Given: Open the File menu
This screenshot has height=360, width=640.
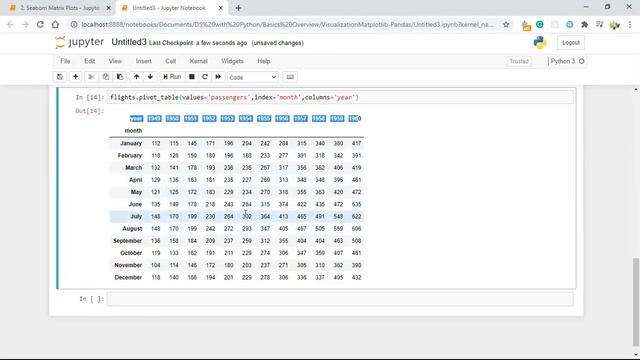Looking at the screenshot, I should (x=65, y=61).
